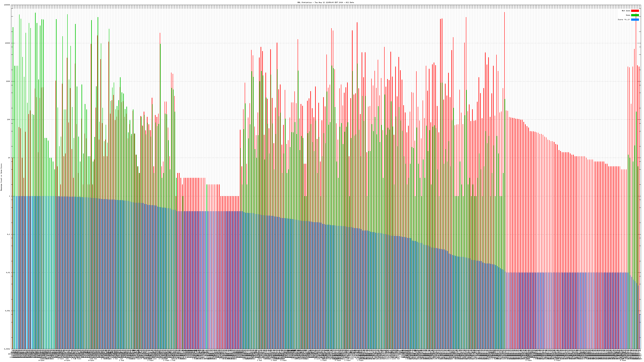Viewport: 644px width, 362px height.
Task: Click the 1000 y-axis tick label
Action: (x=8, y=81)
